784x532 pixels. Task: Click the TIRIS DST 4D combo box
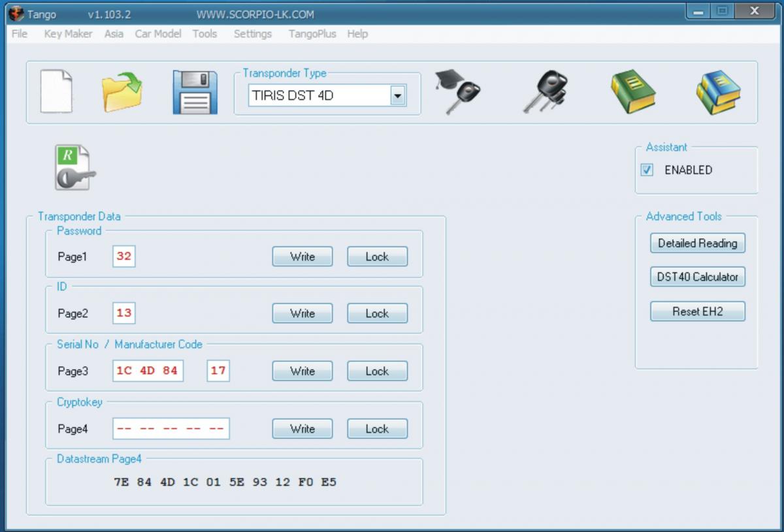(327, 96)
